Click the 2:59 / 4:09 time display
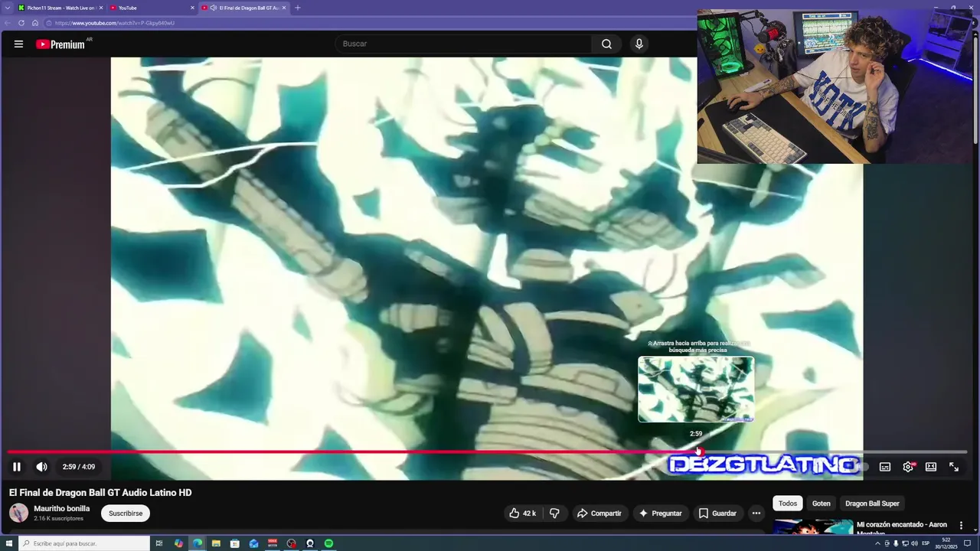Viewport: 980px width, 551px height. pyautogui.click(x=79, y=467)
